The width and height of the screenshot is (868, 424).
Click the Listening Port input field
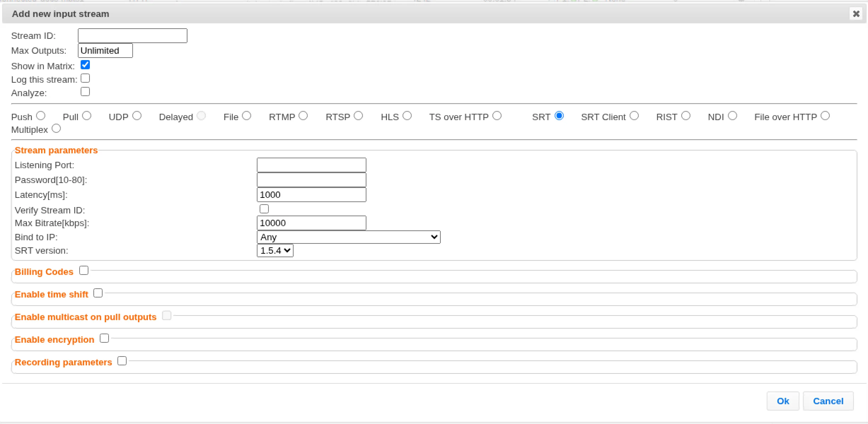click(x=312, y=165)
